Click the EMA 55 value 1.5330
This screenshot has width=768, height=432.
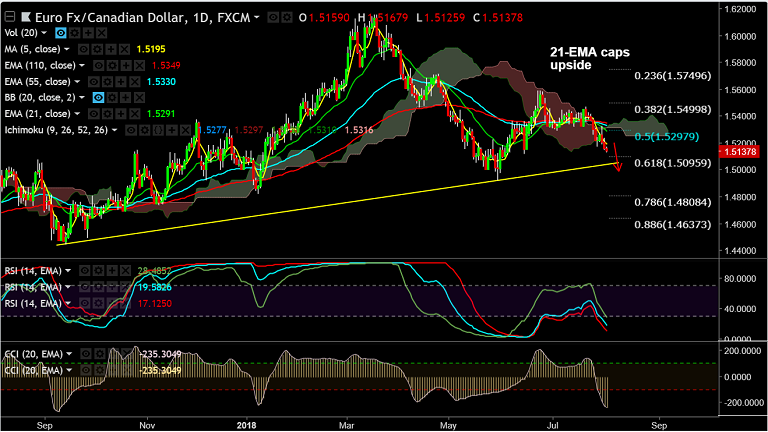point(161,81)
